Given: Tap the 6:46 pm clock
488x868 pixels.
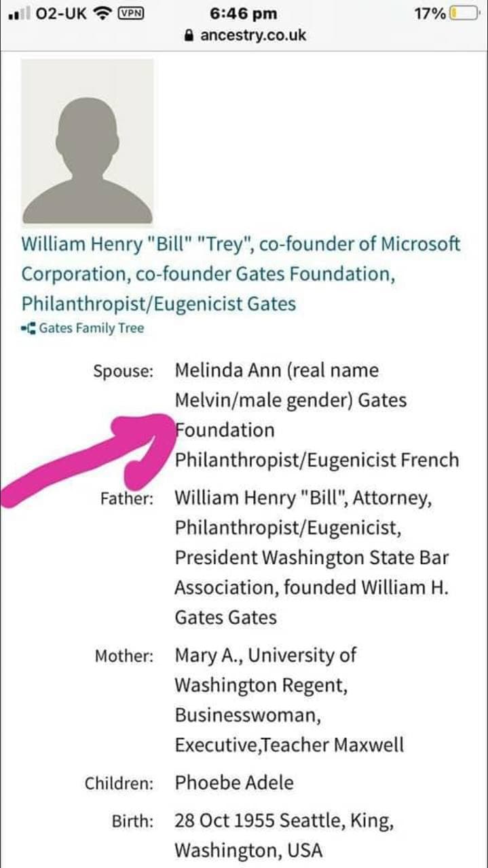Looking at the screenshot, I should click(243, 13).
